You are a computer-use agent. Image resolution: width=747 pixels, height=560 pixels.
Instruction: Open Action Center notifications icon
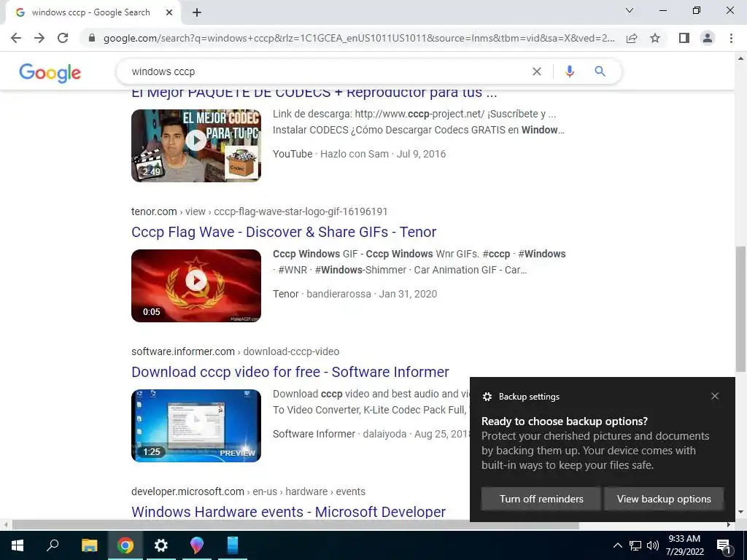724,545
